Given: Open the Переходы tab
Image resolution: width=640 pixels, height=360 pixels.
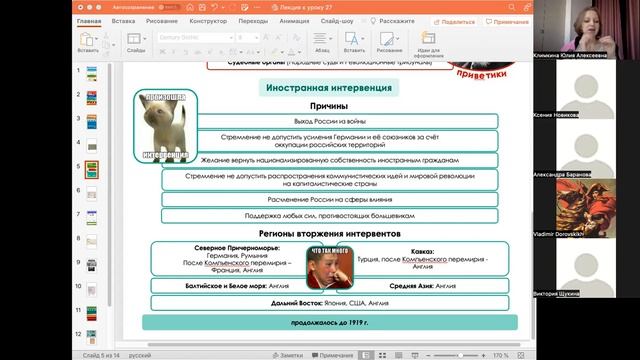Looking at the screenshot, I should pos(253,21).
